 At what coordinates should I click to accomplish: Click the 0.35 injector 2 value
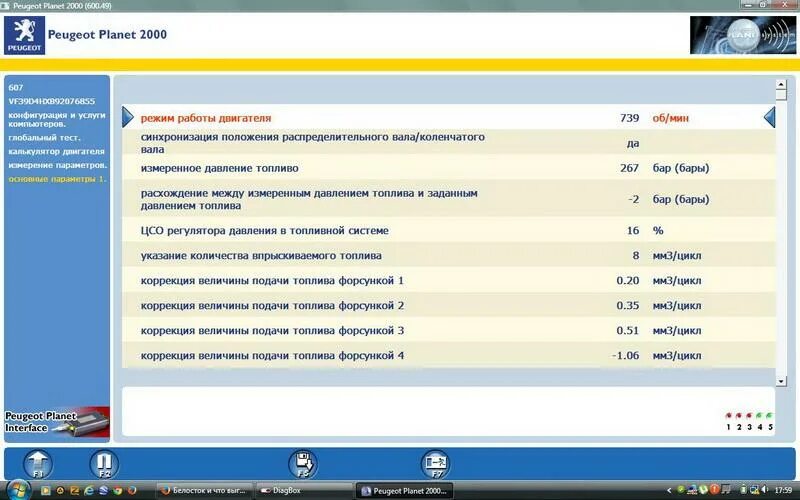628,306
